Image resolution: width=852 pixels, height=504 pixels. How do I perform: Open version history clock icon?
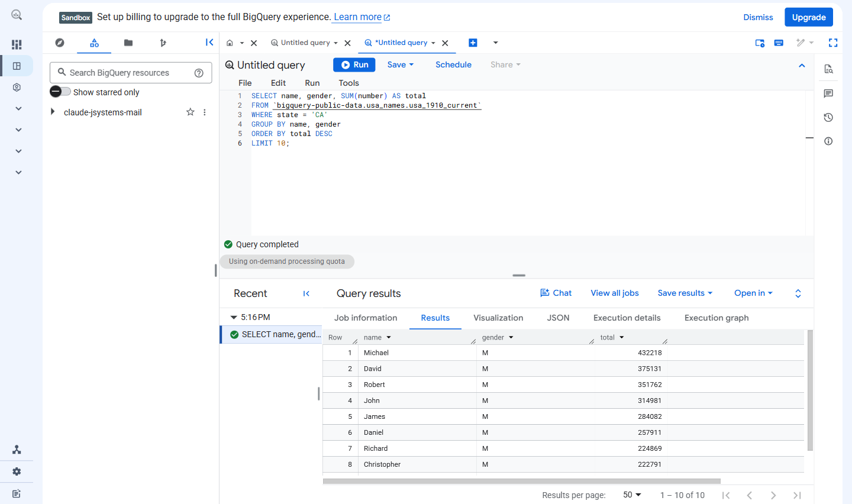click(828, 117)
